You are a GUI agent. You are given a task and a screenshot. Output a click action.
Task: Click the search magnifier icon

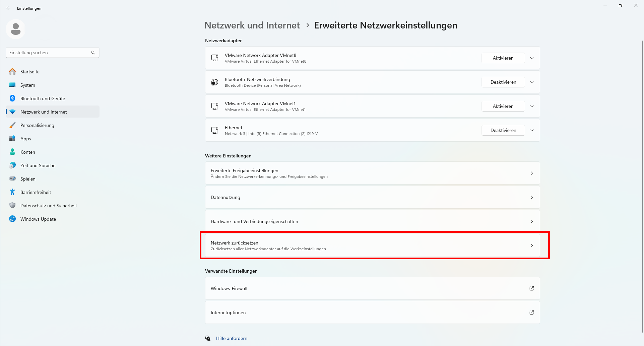[x=93, y=53]
